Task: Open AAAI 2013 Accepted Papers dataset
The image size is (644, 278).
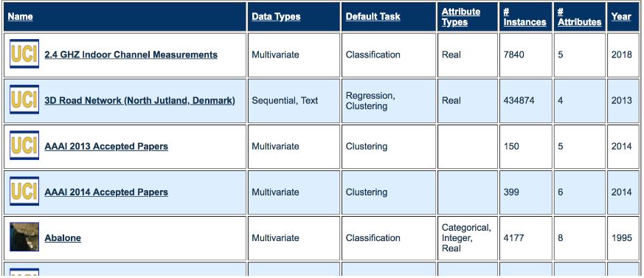Action: (106, 147)
